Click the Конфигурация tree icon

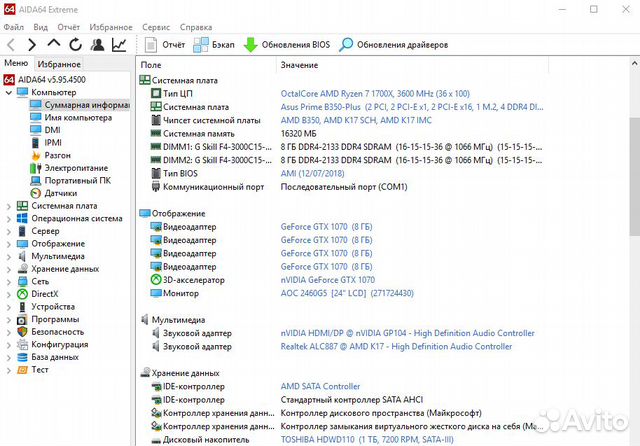[22, 344]
